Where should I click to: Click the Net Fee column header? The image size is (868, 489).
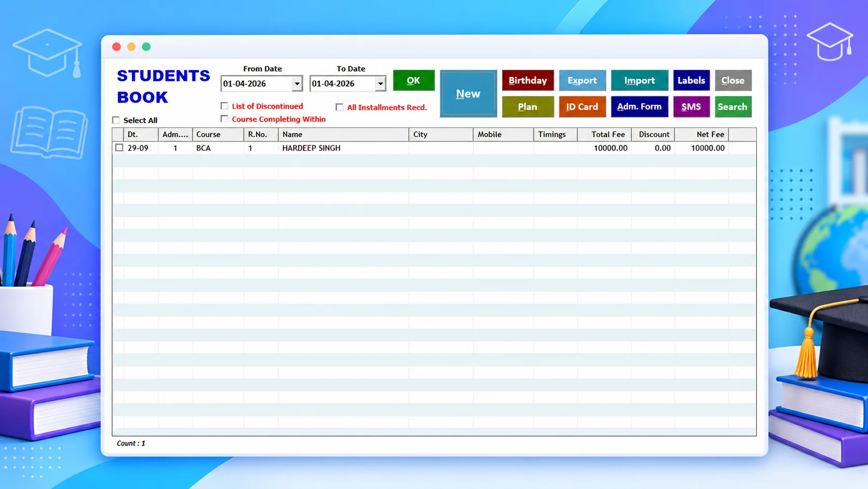coord(702,134)
